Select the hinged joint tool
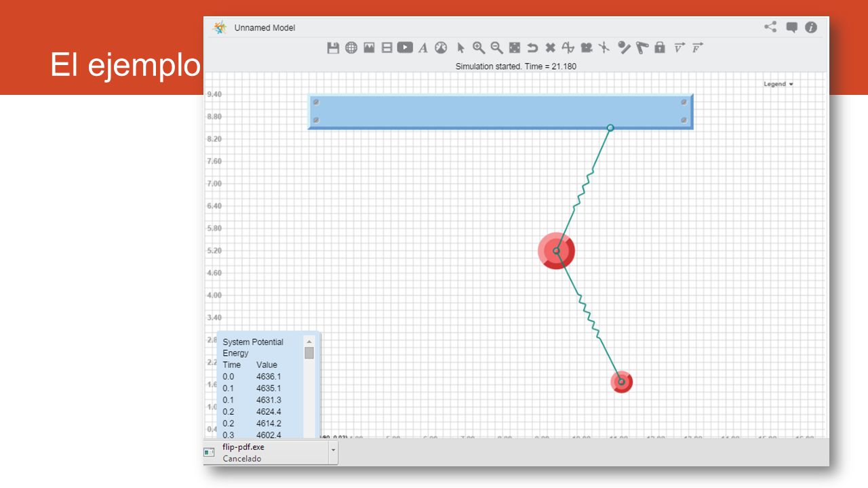 (x=642, y=47)
